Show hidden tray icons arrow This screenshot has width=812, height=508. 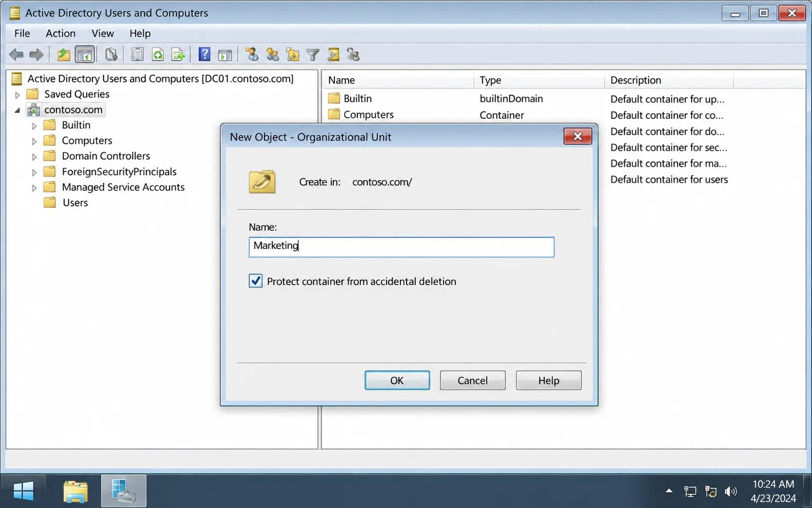click(x=669, y=491)
